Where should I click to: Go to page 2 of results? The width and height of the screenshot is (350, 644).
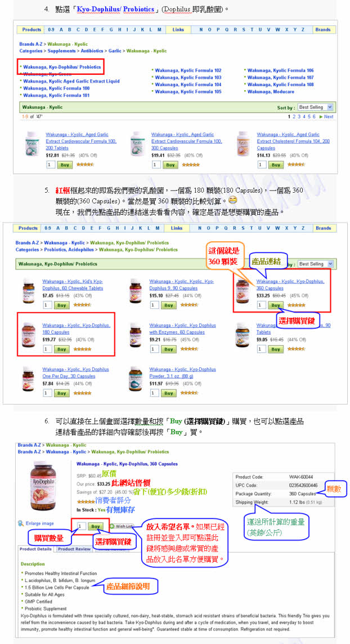(x=294, y=117)
